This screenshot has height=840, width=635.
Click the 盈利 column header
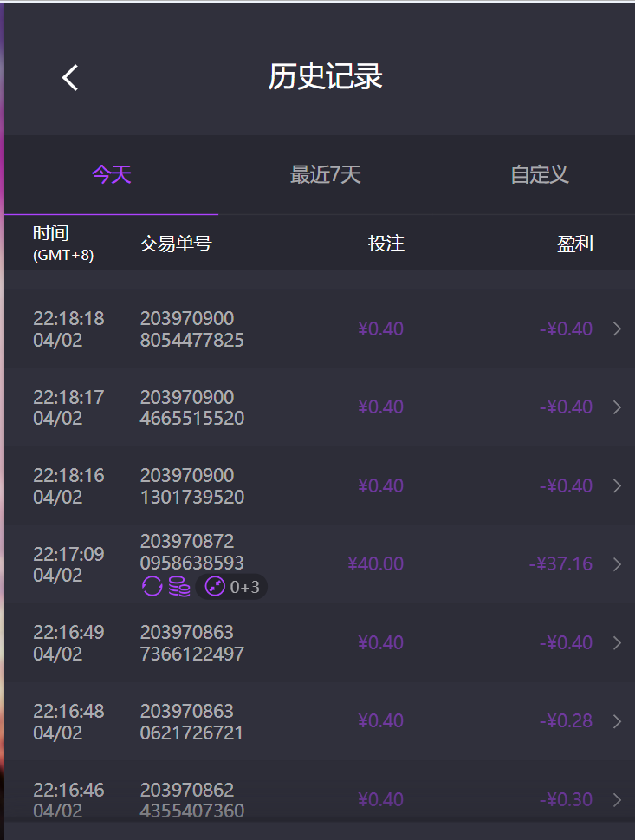[x=574, y=244]
